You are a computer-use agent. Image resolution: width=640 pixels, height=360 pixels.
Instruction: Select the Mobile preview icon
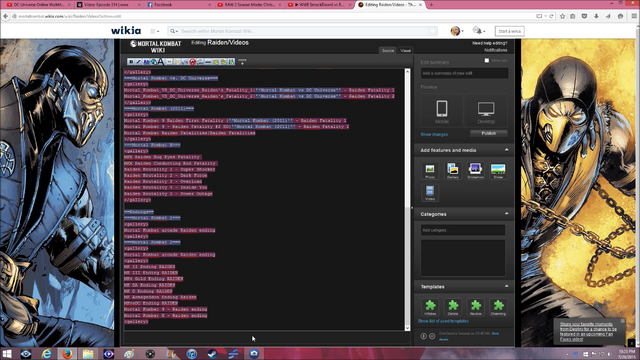click(442, 111)
